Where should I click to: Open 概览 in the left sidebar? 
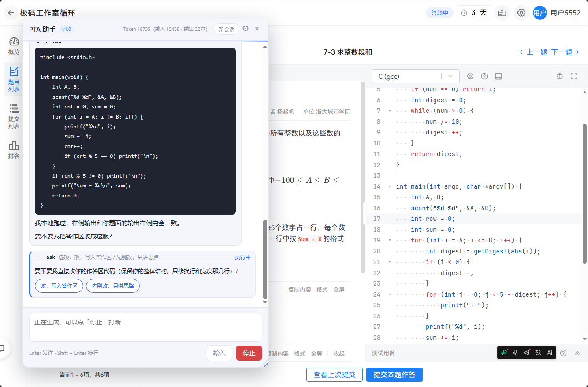(14, 46)
